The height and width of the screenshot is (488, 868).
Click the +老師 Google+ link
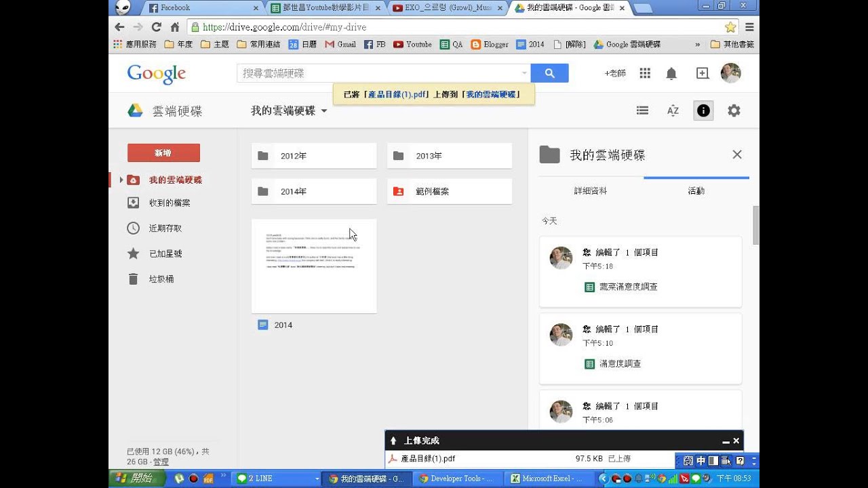pyautogui.click(x=615, y=73)
